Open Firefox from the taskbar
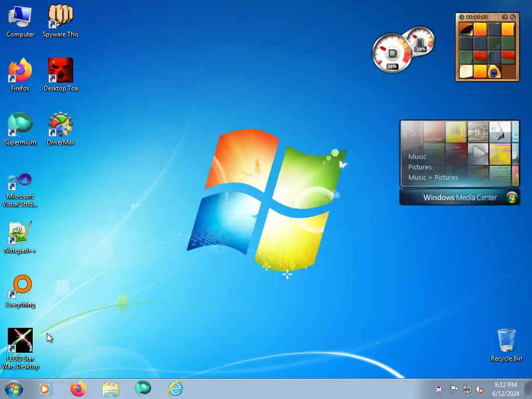The height and width of the screenshot is (399, 532). 78,389
